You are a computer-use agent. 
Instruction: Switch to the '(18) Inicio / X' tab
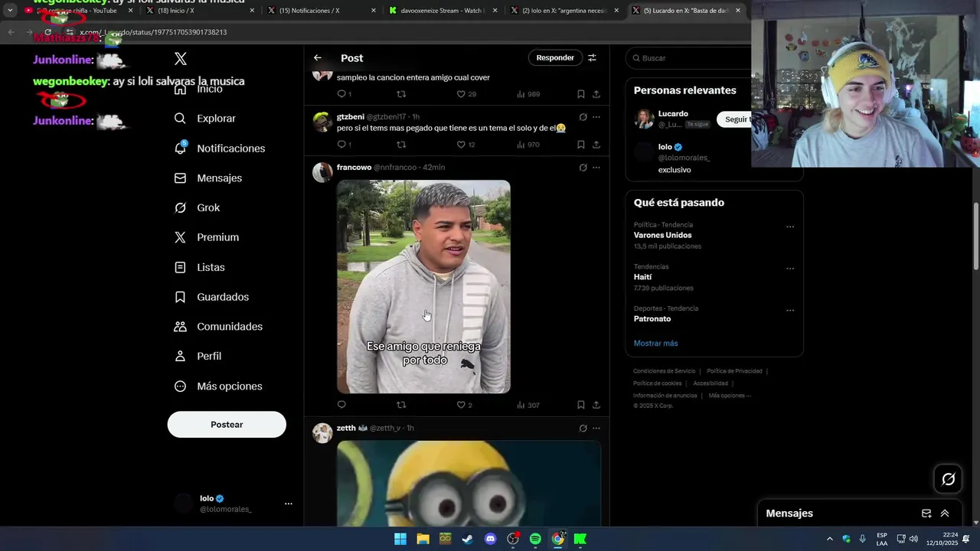pyautogui.click(x=199, y=11)
